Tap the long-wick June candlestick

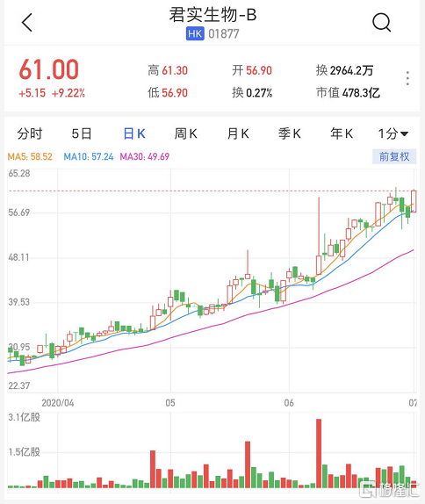[x=319, y=236]
